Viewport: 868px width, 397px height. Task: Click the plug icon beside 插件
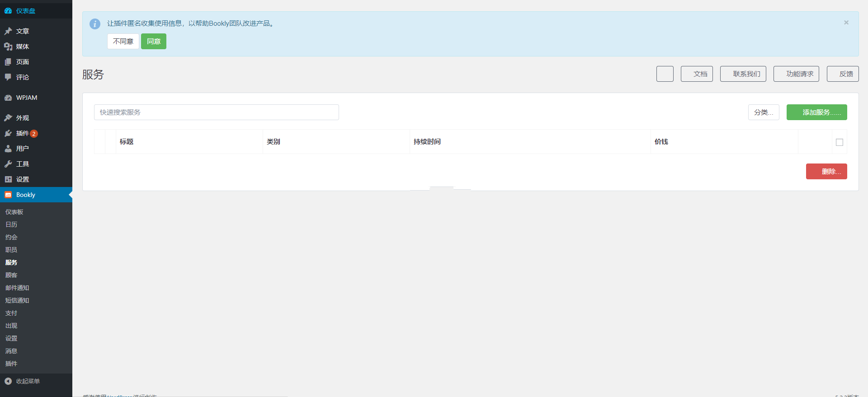[x=8, y=133]
